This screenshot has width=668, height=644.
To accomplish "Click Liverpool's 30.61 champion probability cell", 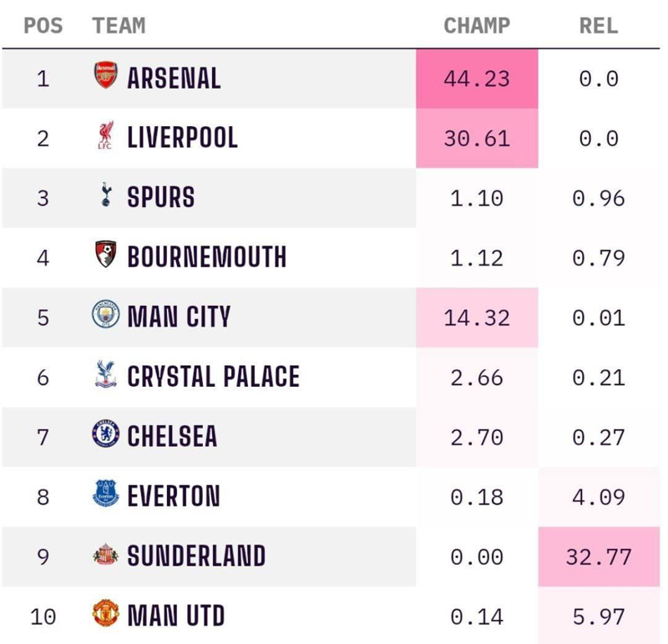I will [477, 139].
